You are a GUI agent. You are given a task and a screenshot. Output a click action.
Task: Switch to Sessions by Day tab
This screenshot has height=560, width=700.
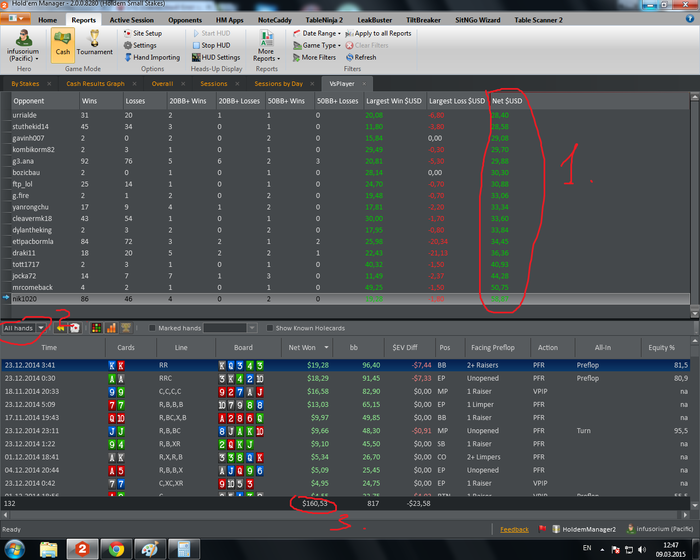point(279,84)
